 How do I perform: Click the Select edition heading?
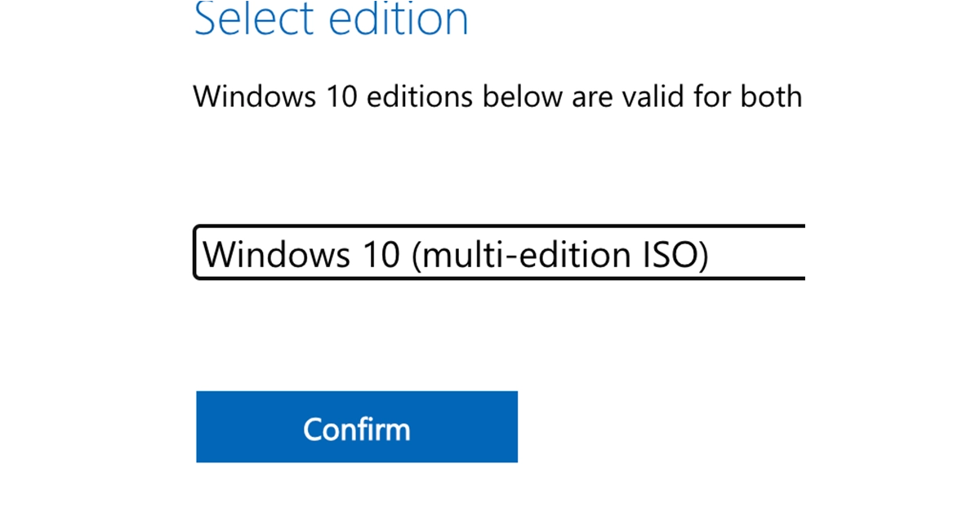332,20
